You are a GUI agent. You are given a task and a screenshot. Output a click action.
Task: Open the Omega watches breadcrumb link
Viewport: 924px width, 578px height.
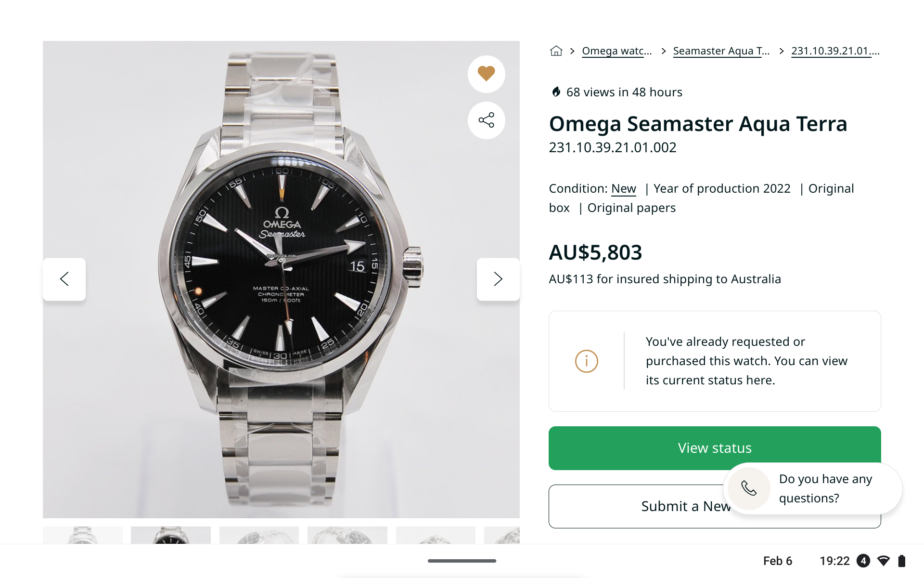616,51
